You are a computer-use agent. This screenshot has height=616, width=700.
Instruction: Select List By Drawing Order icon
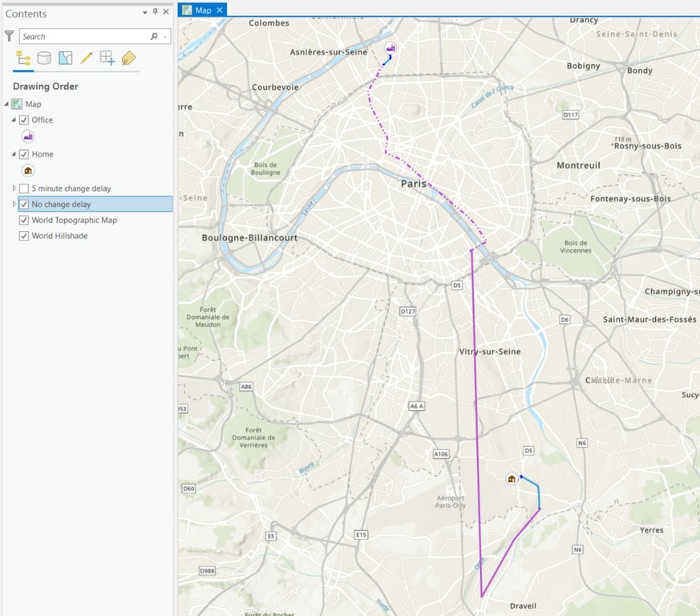point(23,58)
